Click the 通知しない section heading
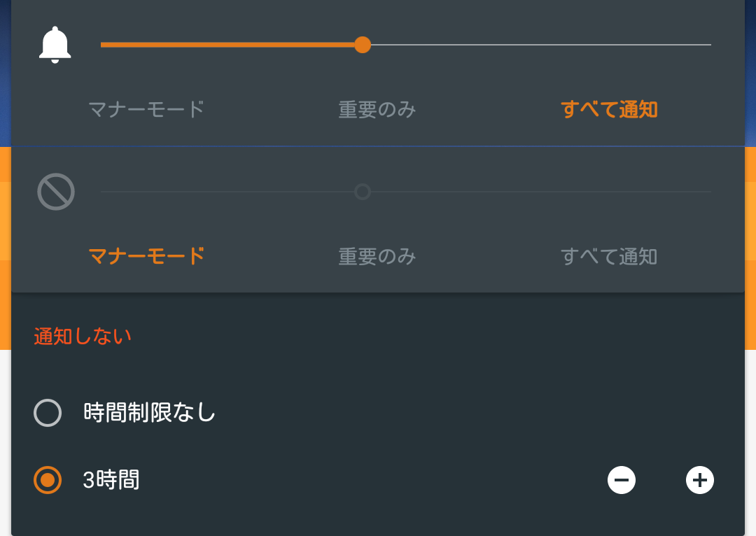The width and height of the screenshot is (756, 536). point(83,337)
